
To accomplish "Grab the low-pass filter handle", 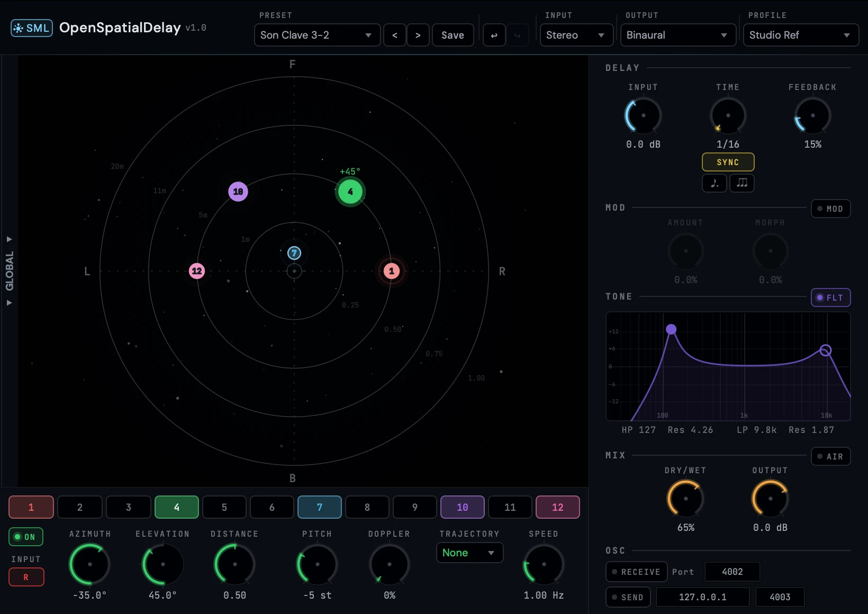I will click(826, 350).
